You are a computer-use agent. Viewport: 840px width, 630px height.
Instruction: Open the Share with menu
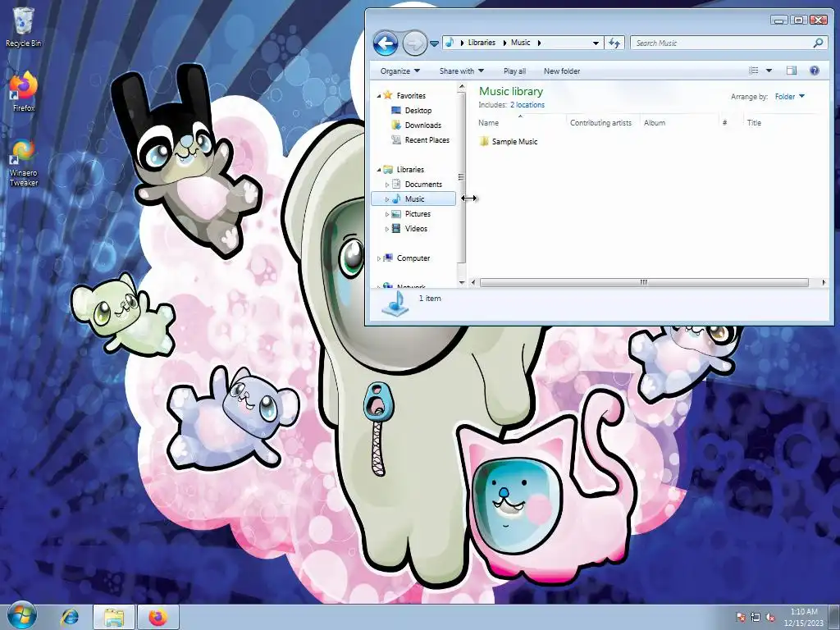461,71
